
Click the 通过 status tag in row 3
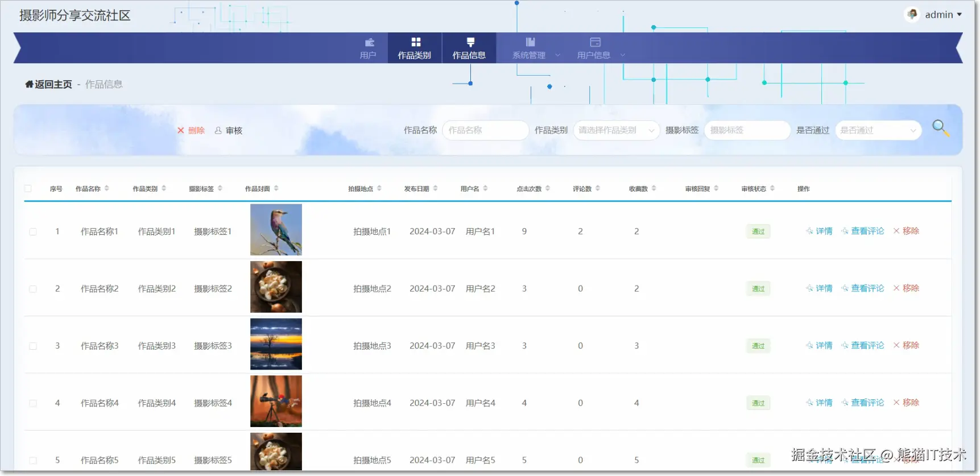pos(758,346)
